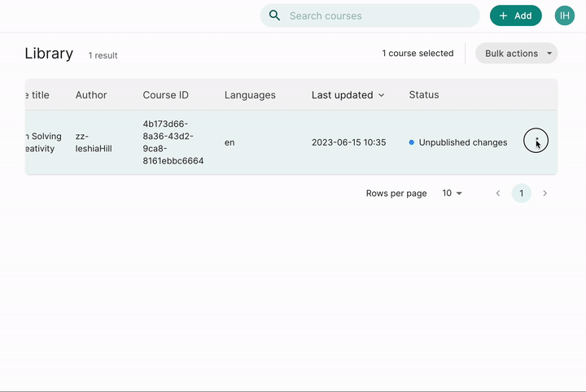Viewport: 586px width, 392px height.
Task: Click the Rows per page label
Action: pos(396,194)
